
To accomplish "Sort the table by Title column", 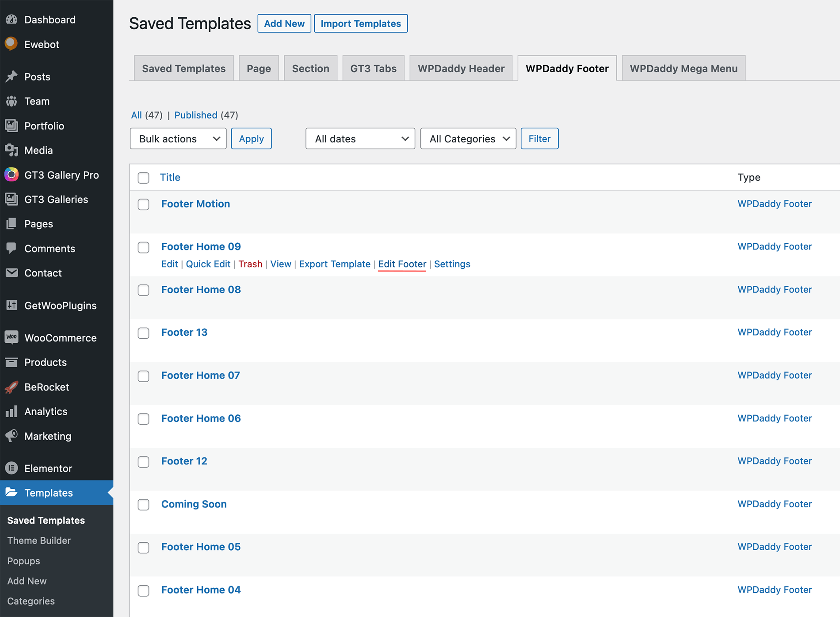I will point(170,177).
